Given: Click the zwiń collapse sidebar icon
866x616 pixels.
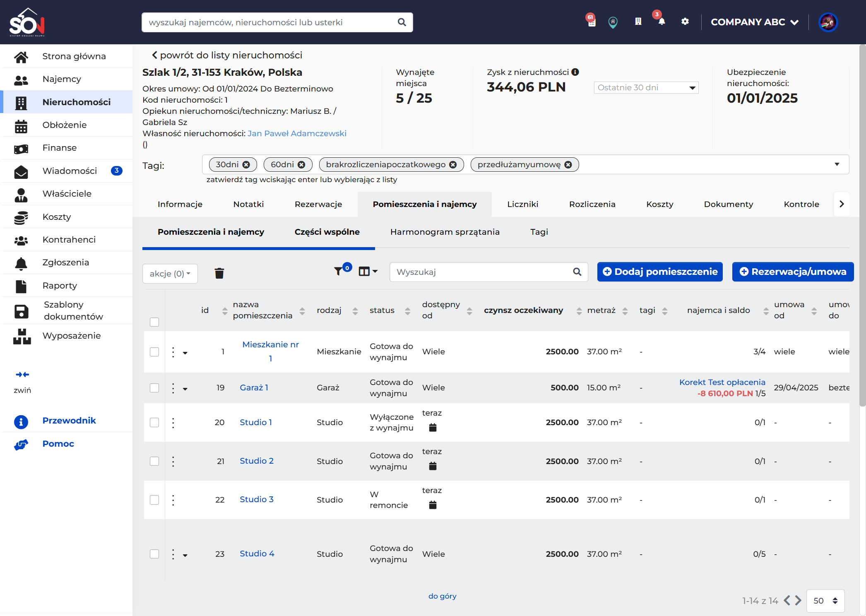Looking at the screenshot, I should pyautogui.click(x=22, y=375).
